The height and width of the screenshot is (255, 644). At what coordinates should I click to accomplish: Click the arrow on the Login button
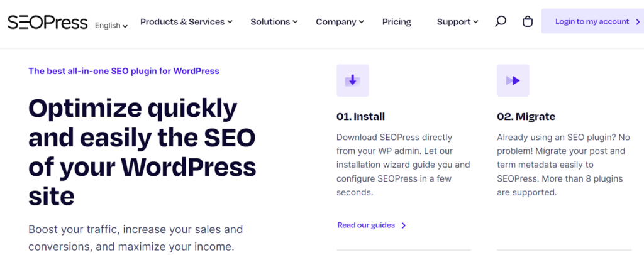(x=638, y=22)
